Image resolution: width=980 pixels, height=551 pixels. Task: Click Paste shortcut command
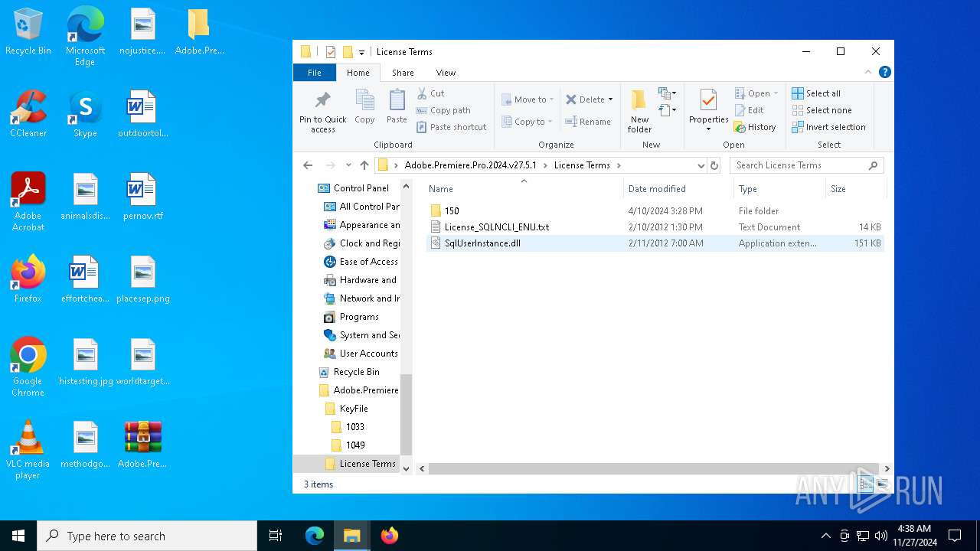[451, 127]
